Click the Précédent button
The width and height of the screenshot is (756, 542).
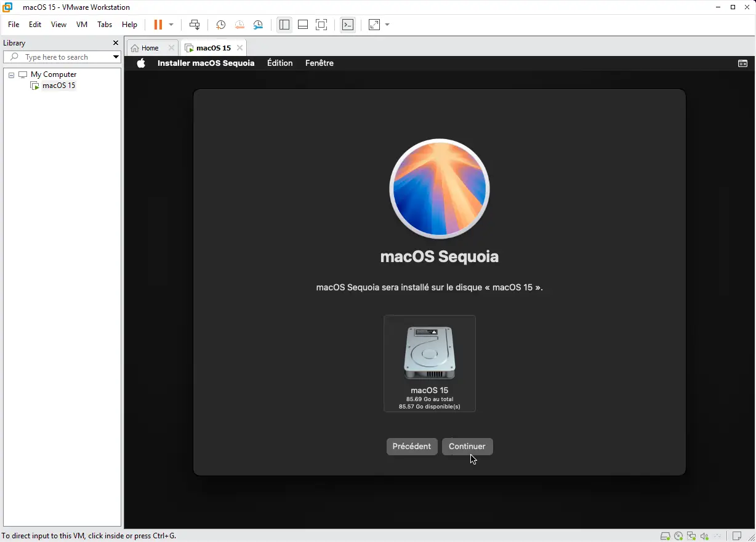(x=412, y=447)
